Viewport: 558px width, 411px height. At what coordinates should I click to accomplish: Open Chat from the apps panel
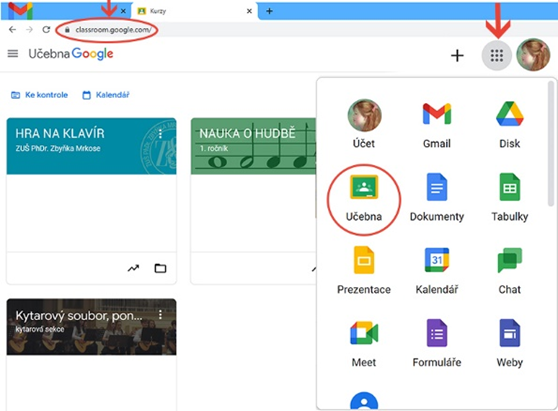(510, 270)
